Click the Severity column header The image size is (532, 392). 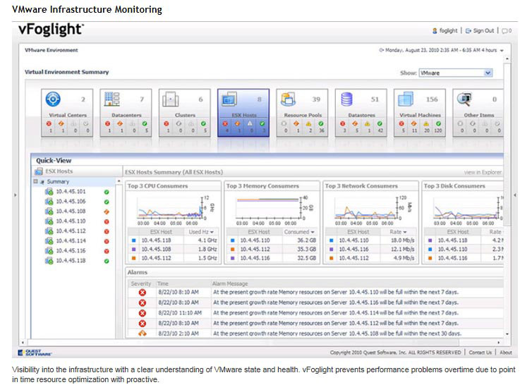(x=141, y=284)
